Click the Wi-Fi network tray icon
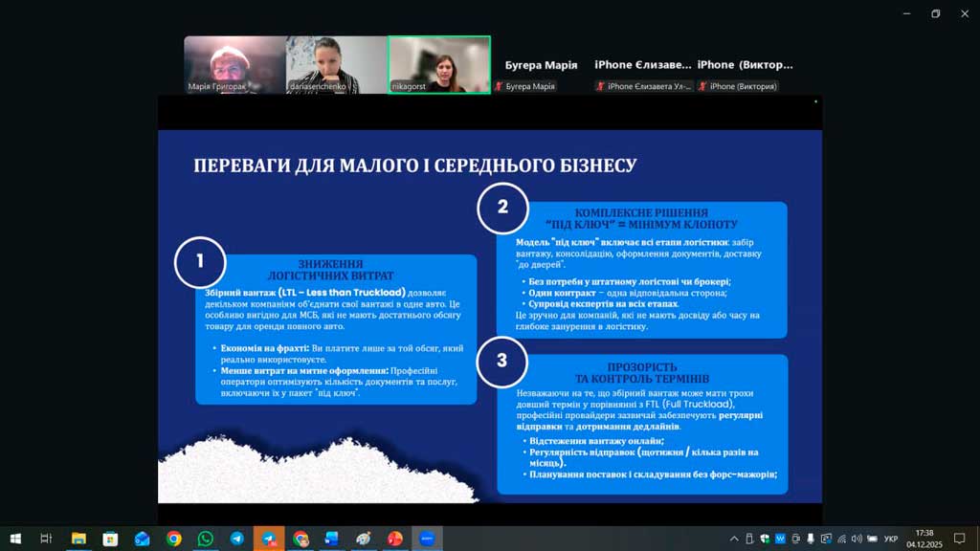980x551 pixels. pyautogui.click(x=841, y=539)
